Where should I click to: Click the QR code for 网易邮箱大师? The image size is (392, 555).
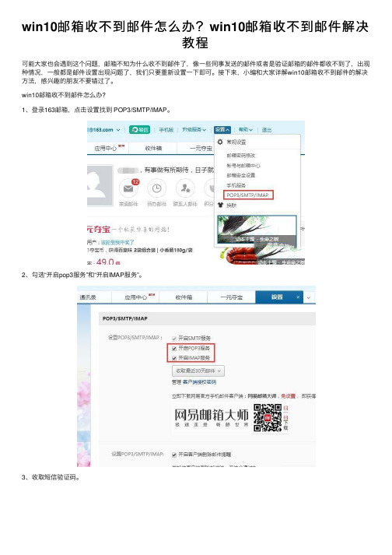coord(268,418)
